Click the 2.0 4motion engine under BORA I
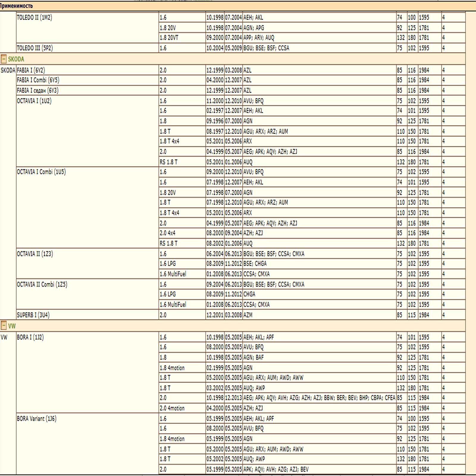The image size is (476, 476). pos(172,408)
